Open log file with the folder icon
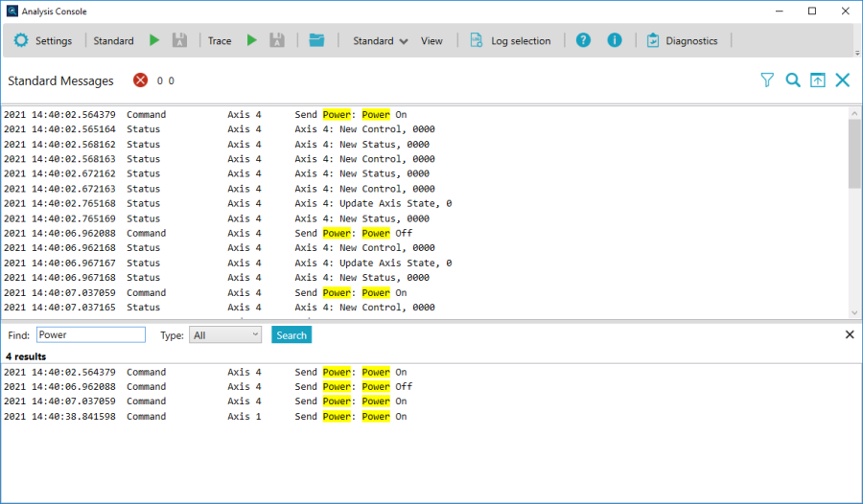863x504 pixels. click(316, 40)
